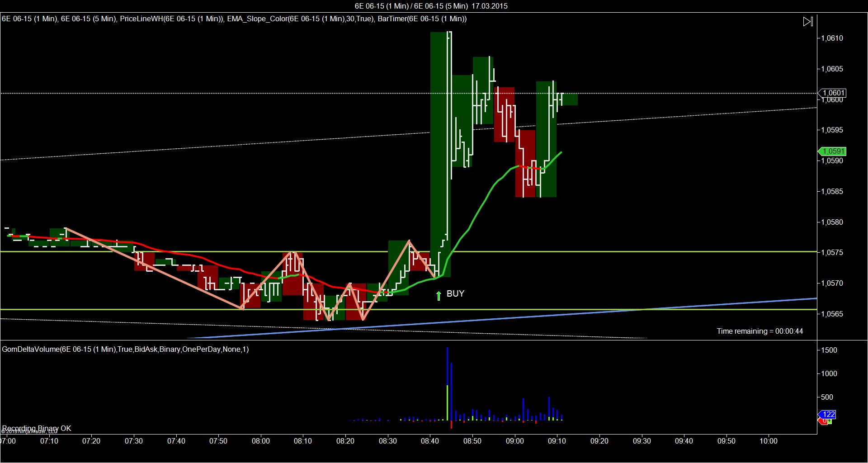The image size is (868, 463).
Task: Click the green BUY arrow marker
Action: pyautogui.click(x=438, y=296)
